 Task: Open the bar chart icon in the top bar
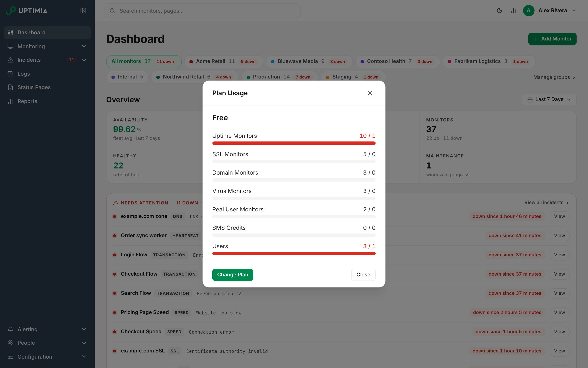click(x=513, y=10)
